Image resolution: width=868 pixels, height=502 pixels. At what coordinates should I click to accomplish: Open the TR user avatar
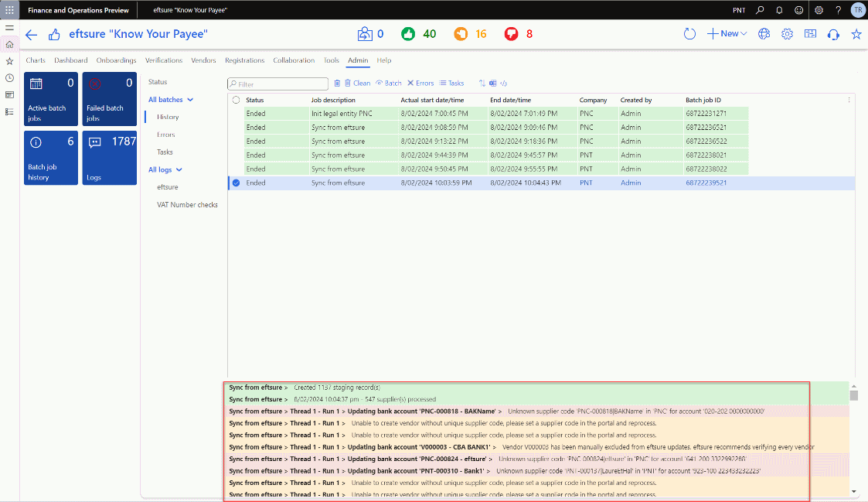pyautogui.click(x=858, y=10)
